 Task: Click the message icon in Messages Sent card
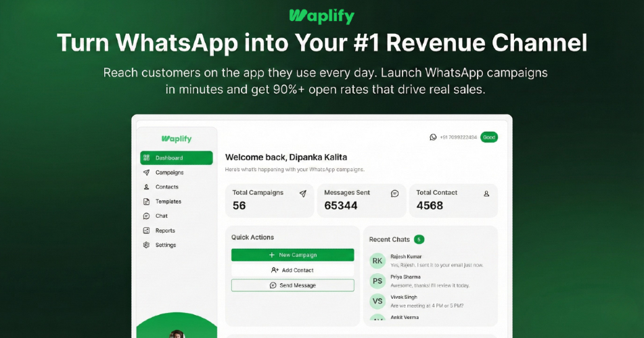394,193
